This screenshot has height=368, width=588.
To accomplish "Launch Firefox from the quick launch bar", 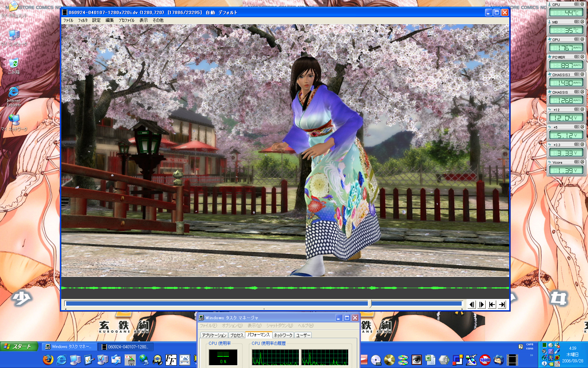I will tap(48, 360).
